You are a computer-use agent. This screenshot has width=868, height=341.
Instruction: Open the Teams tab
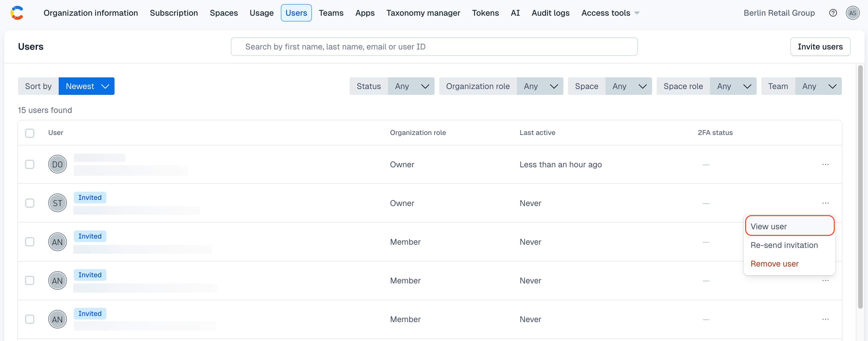[331, 13]
